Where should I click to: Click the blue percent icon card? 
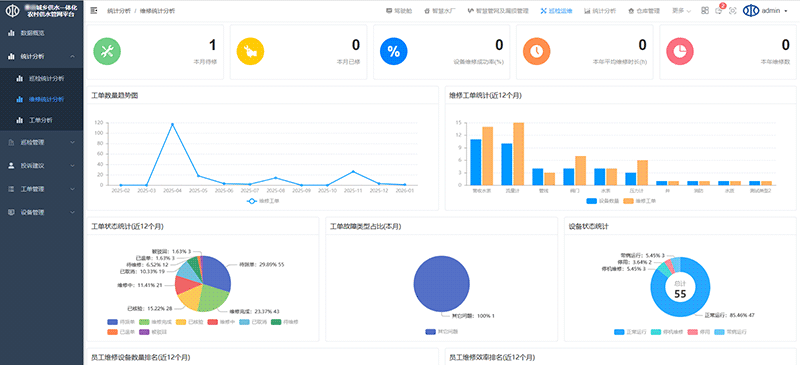pos(394,51)
